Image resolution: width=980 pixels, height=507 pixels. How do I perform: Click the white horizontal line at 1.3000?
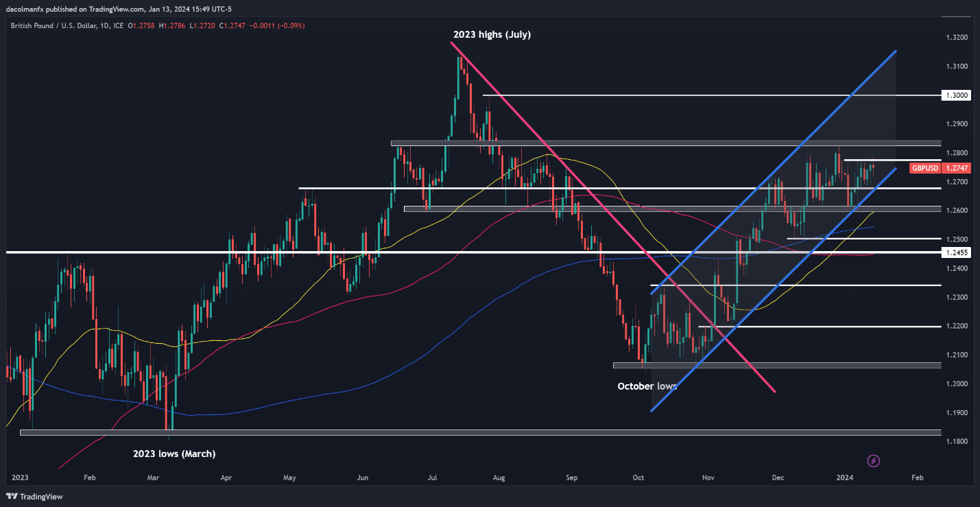(712, 95)
